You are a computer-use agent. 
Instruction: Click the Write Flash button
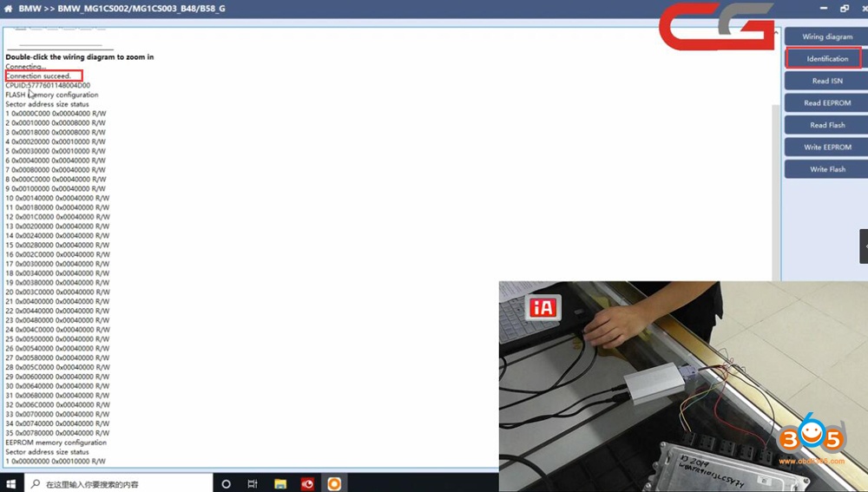point(827,169)
